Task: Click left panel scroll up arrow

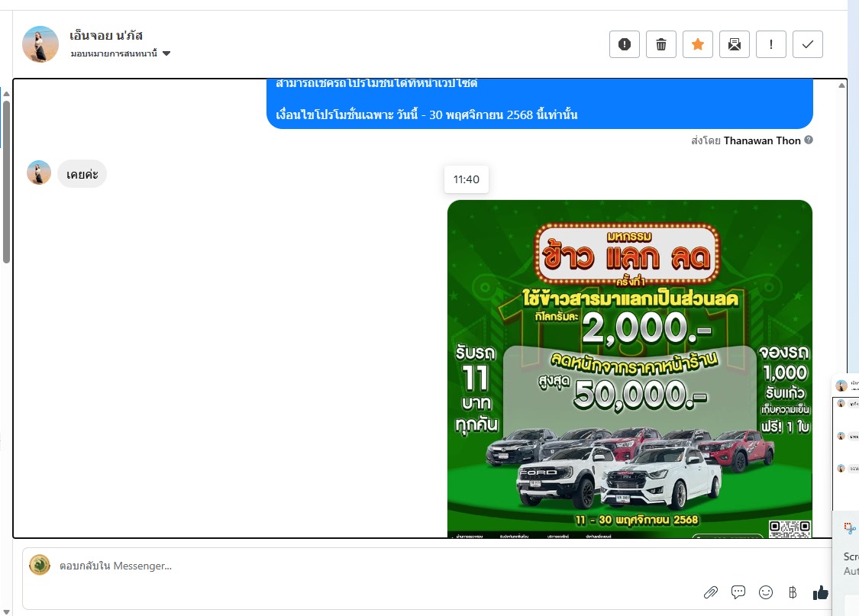Action: [x=6, y=94]
